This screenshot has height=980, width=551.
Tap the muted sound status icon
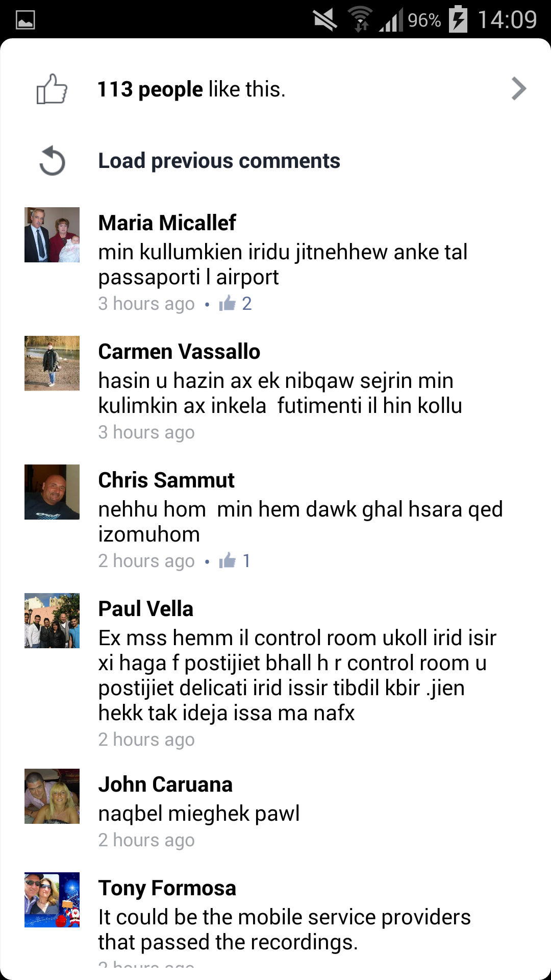(325, 19)
